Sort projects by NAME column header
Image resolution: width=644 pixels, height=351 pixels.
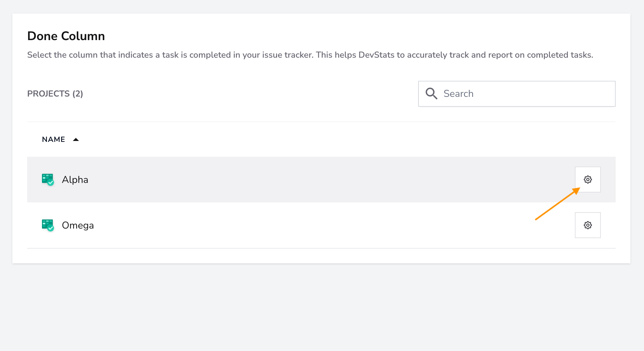53,139
